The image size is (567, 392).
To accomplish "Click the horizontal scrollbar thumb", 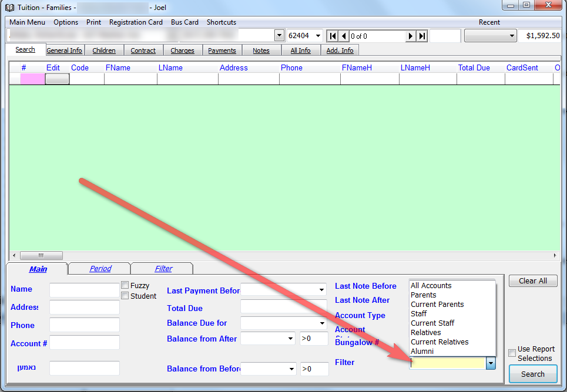I will (41, 256).
